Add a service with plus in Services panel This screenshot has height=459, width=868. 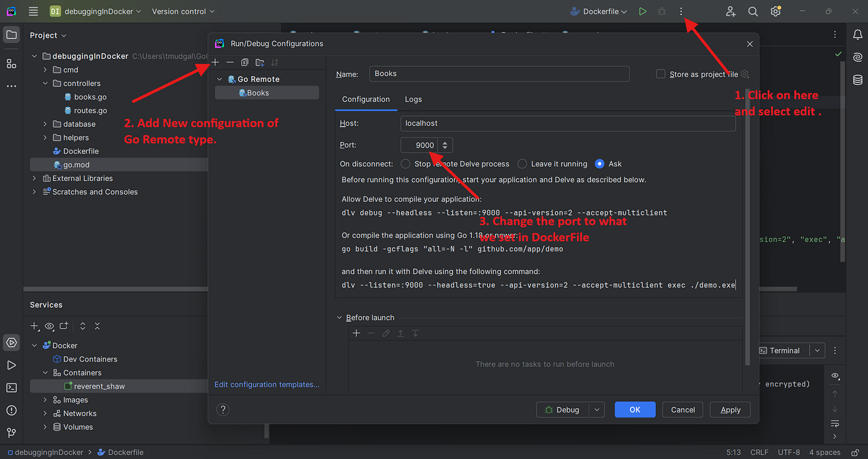(x=35, y=326)
